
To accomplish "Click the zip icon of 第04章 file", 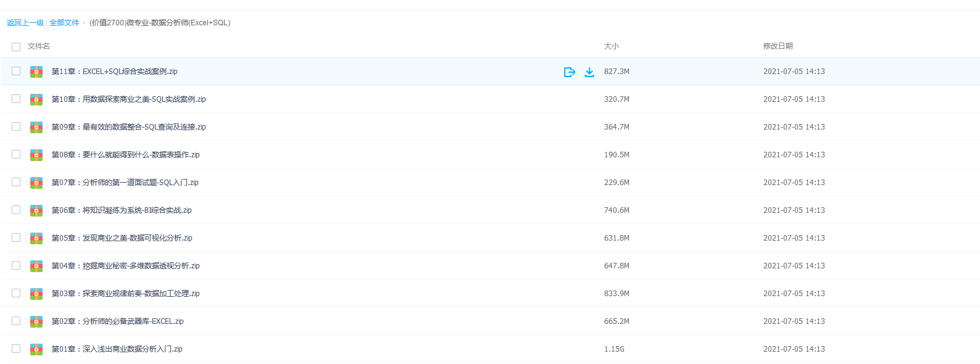I will pyautogui.click(x=36, y=266).
